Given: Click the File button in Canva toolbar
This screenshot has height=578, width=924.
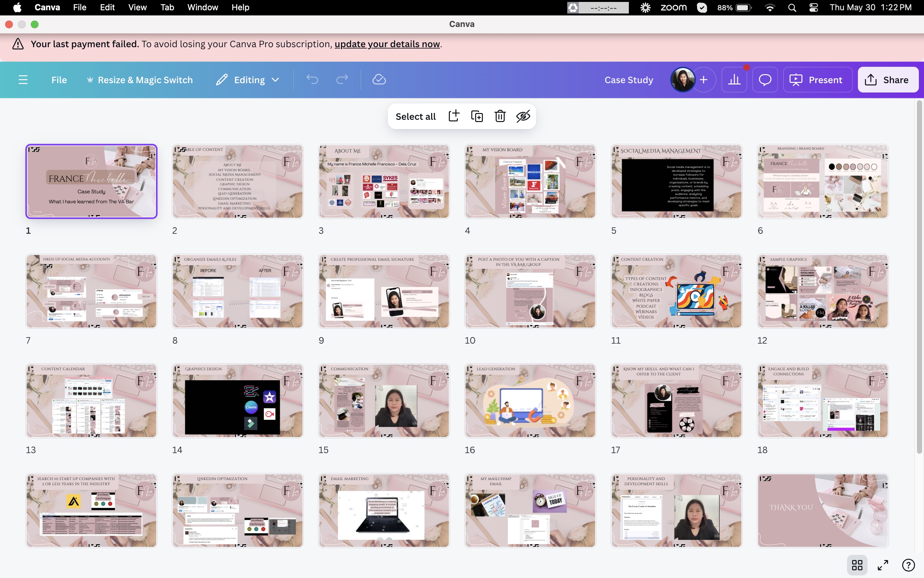Looking at the screenshot, I should [x=59, y=80].
